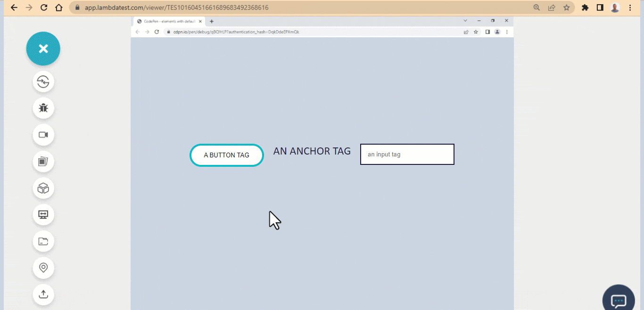Close the LambdaTest floating toolbar menu

pyautogui.click(x=43, y=49)
